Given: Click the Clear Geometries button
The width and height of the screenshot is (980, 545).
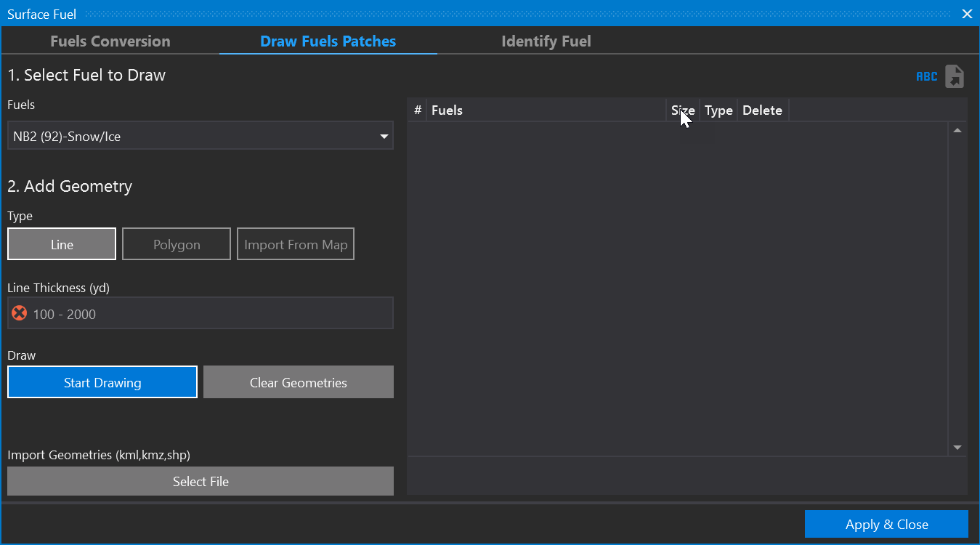Looking at the screenshot, I should tap(298, 382).
